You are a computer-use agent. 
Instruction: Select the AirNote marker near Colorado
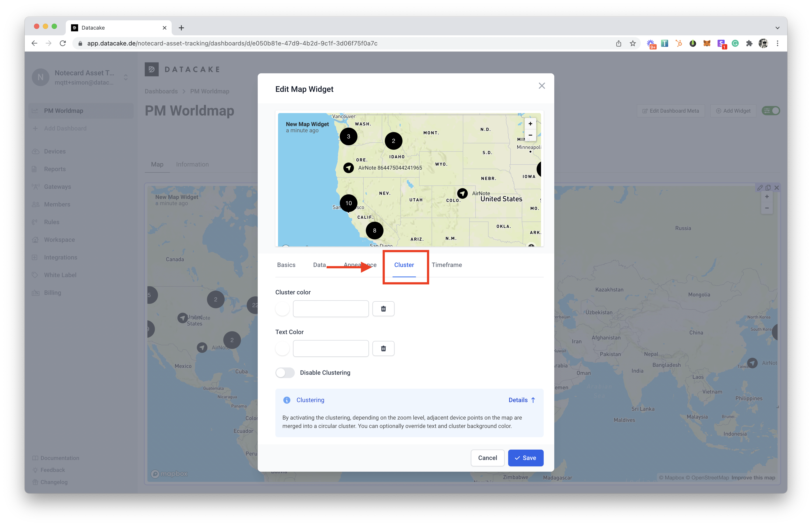pyautogui.click(x=462, y=193)
